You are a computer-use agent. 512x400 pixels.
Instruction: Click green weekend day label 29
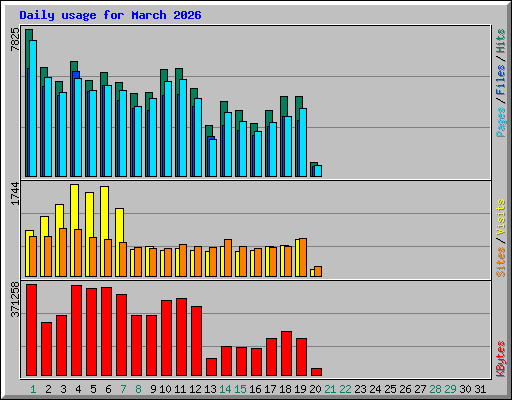[x=450, y=389]
